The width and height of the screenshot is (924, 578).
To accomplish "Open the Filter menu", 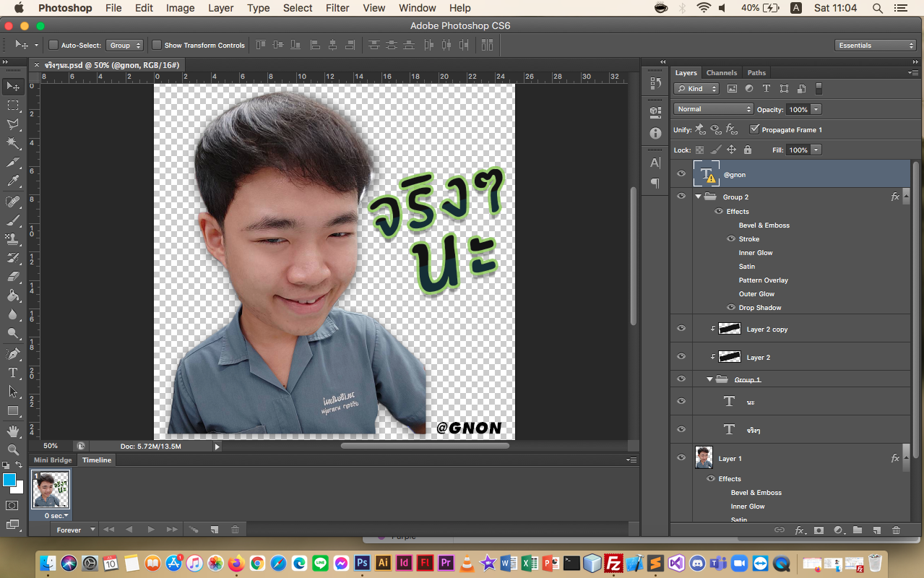I will (x=337, y=8).
